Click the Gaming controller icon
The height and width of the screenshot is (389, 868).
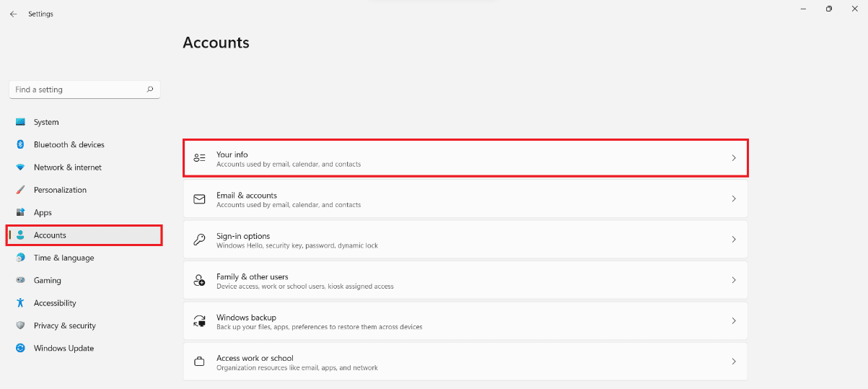coord(20,280)
